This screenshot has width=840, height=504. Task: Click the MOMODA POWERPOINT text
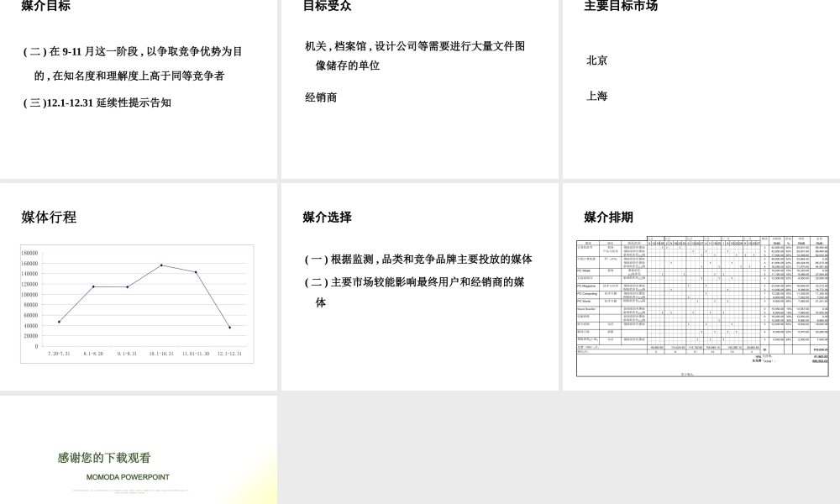pos(128,476)
